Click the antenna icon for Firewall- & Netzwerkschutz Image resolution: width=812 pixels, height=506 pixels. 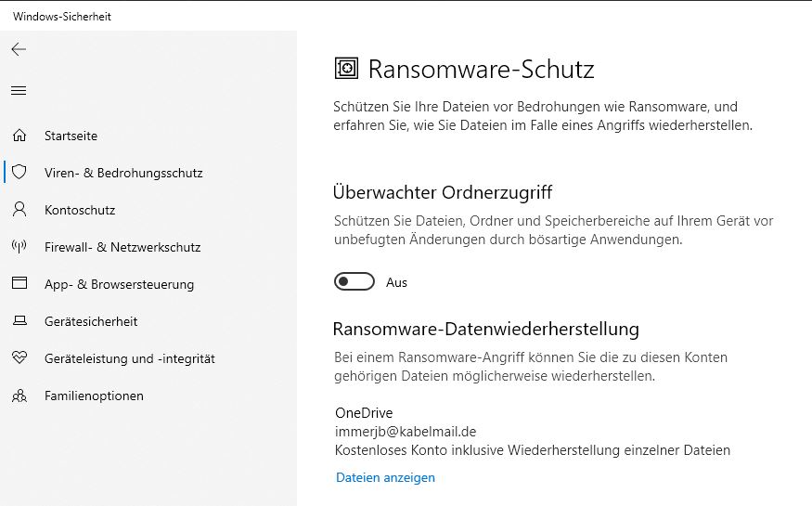(19, 247)
